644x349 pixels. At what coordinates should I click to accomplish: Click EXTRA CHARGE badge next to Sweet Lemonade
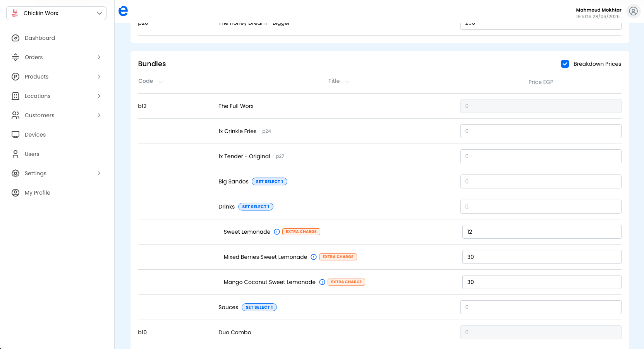coord(301,232)
